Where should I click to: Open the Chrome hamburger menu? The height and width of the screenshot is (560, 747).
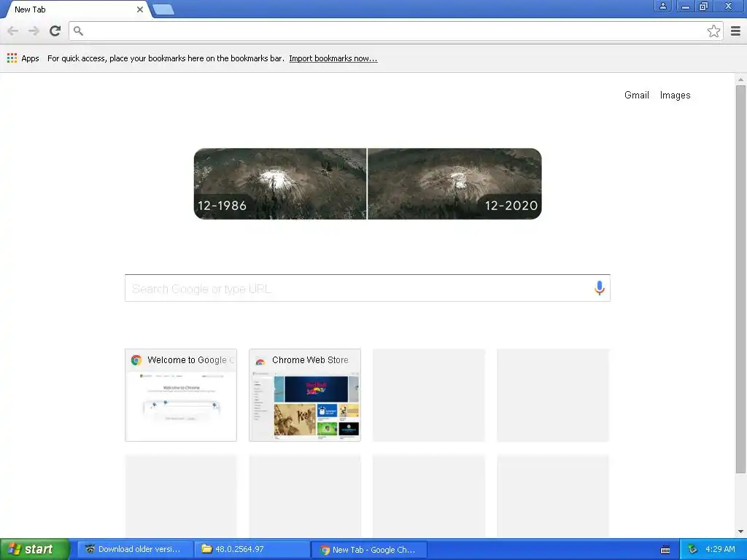[735, 31]
